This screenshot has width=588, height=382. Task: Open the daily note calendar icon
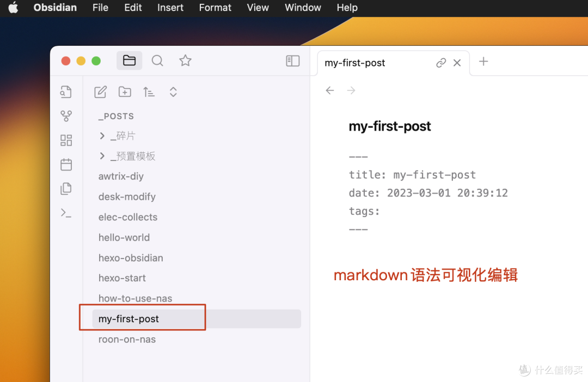(x=66, y=164)
